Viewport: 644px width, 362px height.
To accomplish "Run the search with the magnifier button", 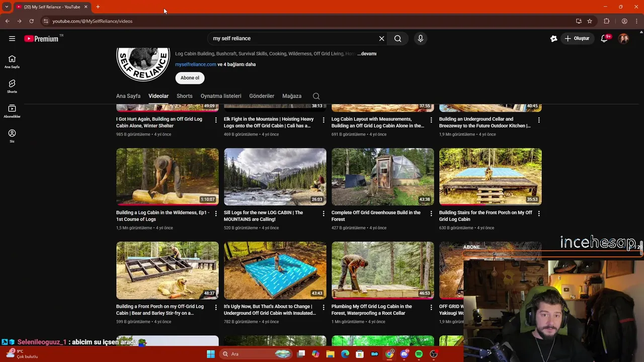I will [x=397, y=38].
